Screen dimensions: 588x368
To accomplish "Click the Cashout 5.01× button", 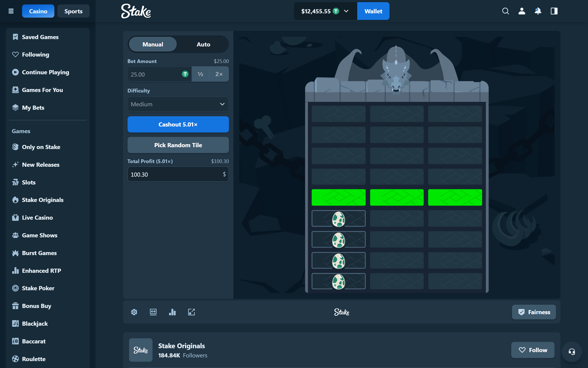I will tap(178, 124).
